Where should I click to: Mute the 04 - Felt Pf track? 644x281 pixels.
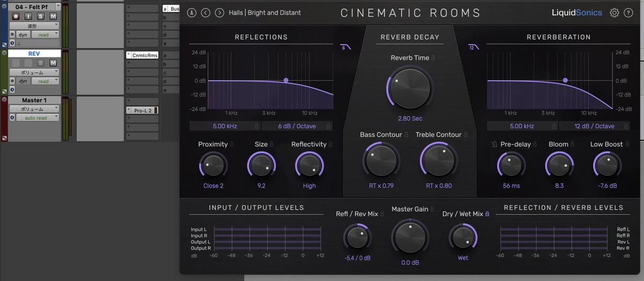point(53,17)
